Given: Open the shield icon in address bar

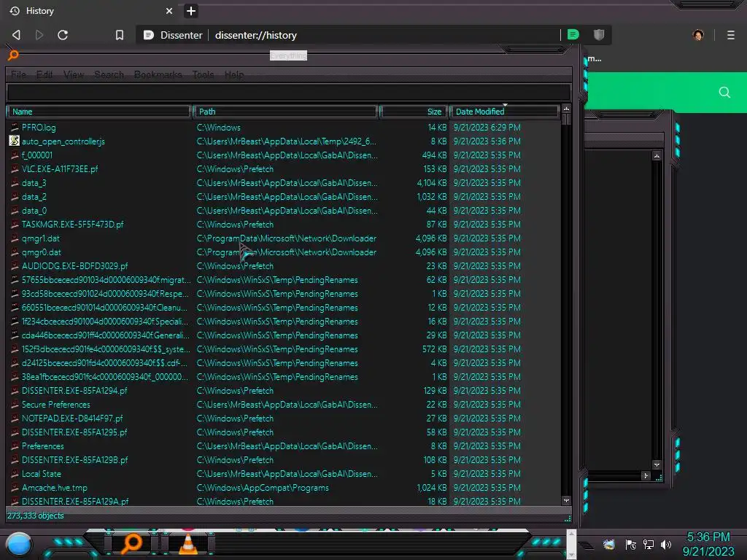Looking at the screenshot, I should 599,35.
